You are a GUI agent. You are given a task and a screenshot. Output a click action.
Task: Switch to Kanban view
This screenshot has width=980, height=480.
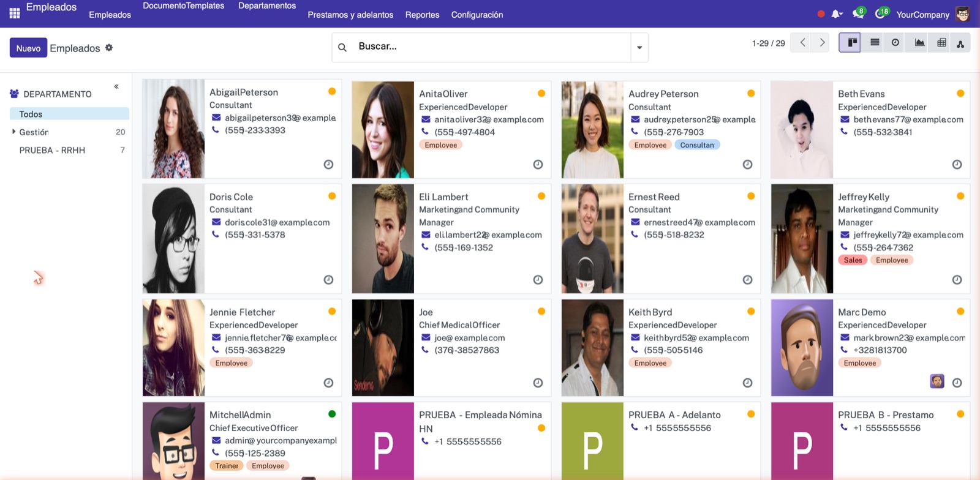pos(850,42)
